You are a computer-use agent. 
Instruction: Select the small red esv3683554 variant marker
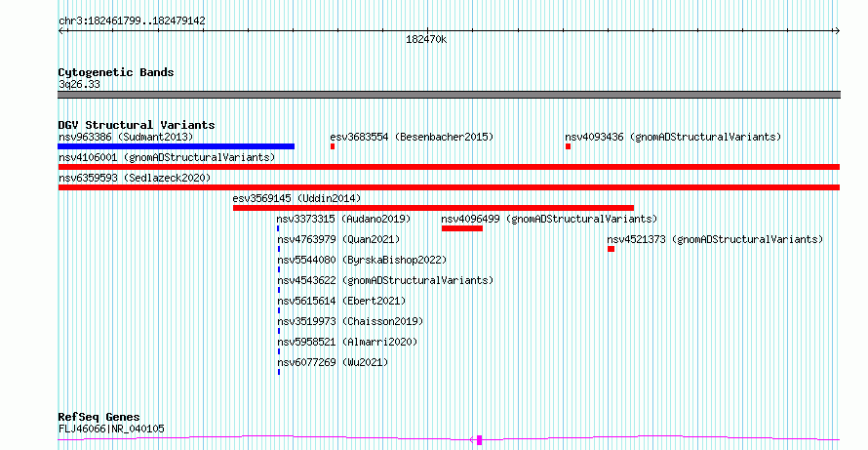coord(333,146)
